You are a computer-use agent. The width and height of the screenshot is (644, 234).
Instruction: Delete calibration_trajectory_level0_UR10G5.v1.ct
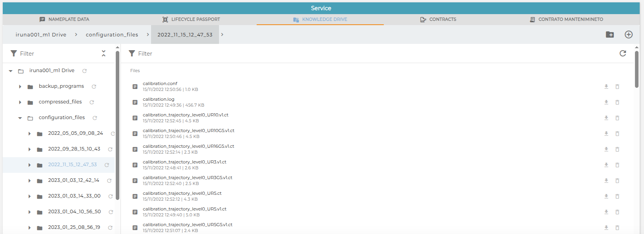[617, 134]
